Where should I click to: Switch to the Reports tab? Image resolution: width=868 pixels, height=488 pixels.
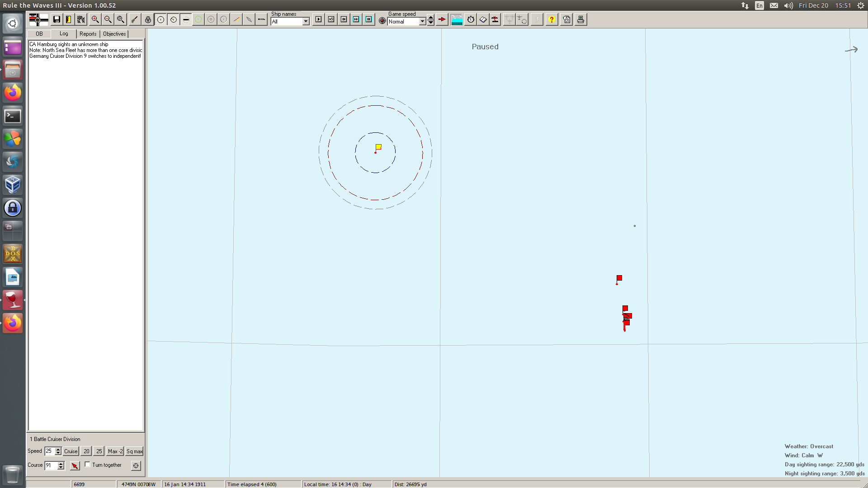click(88, 34)
